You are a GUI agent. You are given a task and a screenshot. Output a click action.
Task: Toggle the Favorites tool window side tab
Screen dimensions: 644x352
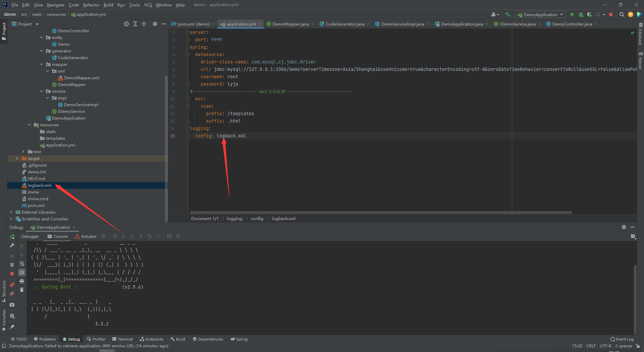pyautogui.click(x=4, y=320)
